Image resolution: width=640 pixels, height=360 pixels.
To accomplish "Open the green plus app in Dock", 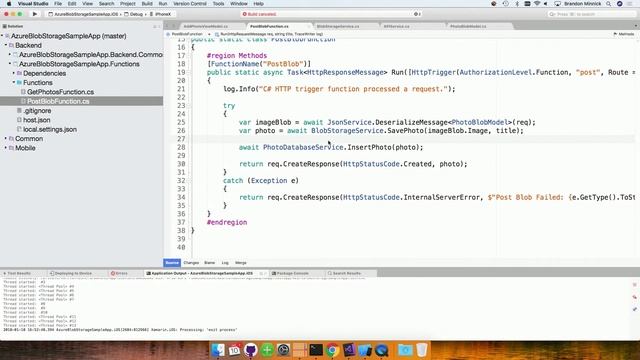I will tap(267, 350).
